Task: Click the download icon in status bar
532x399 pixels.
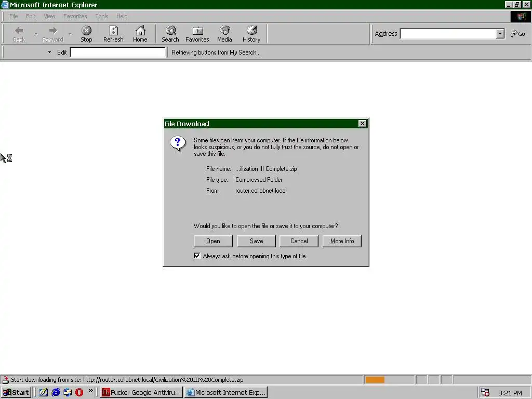Action: (x=5, y=380)
